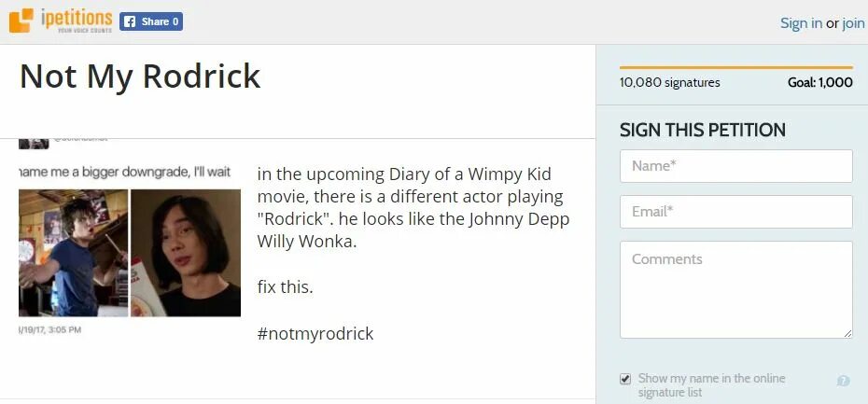Viewport: 868px width, 404px height.
Task: Click the join link
Action: tap(853, 23)
